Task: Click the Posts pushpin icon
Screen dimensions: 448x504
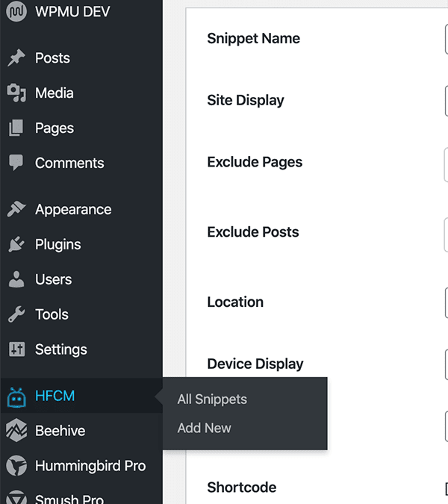Action: click(16, 57)
